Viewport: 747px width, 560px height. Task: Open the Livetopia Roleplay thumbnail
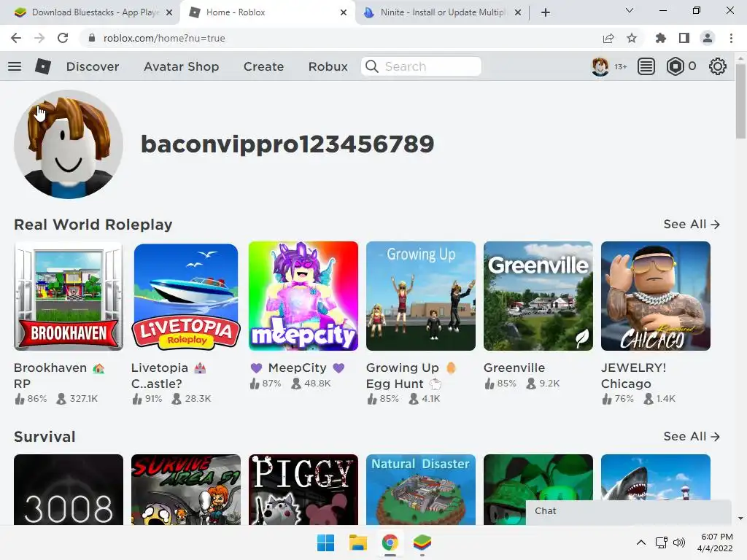point(186,296)
